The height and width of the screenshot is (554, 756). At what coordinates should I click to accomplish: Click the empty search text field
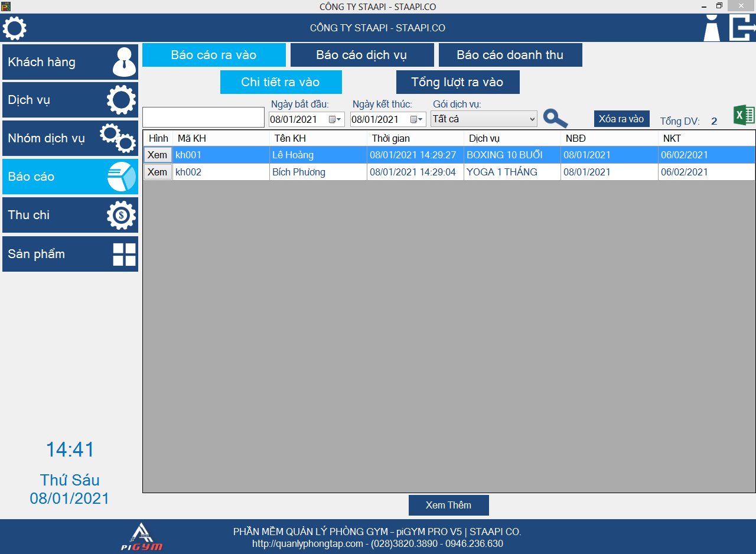[203, 117]
